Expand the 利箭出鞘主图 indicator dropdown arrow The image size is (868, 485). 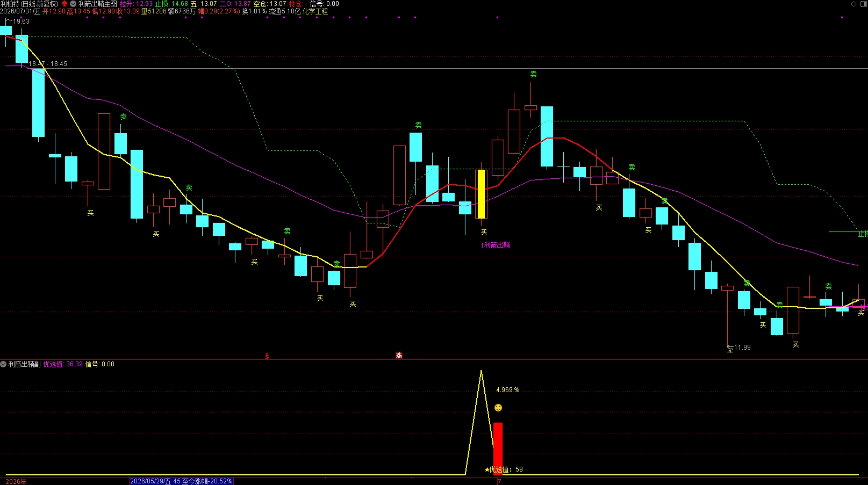tap(73, 4)
